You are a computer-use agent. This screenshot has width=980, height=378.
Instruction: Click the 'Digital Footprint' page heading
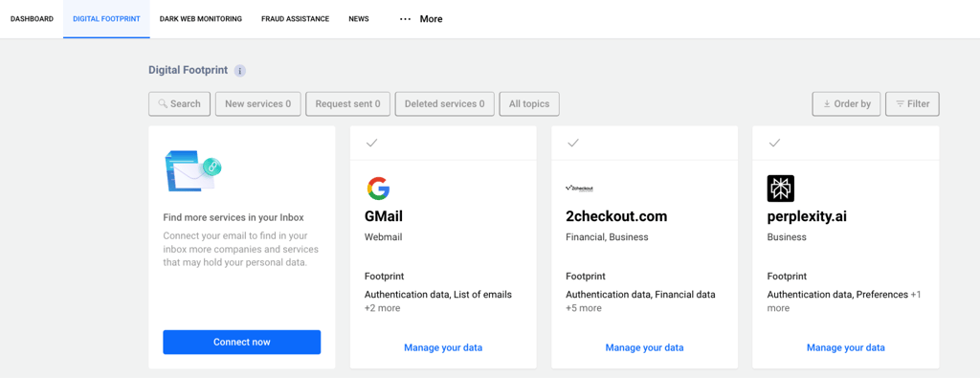tap(189, 70)
